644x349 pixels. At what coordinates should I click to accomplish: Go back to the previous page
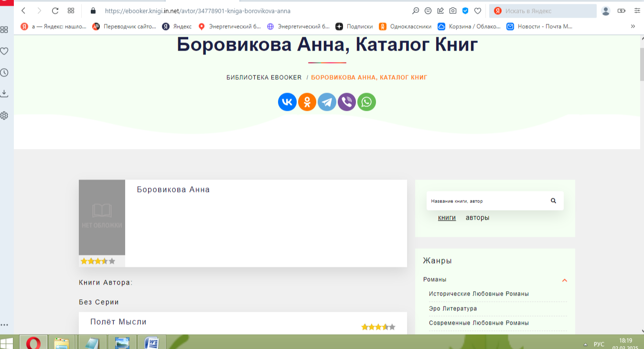[23, 11]
